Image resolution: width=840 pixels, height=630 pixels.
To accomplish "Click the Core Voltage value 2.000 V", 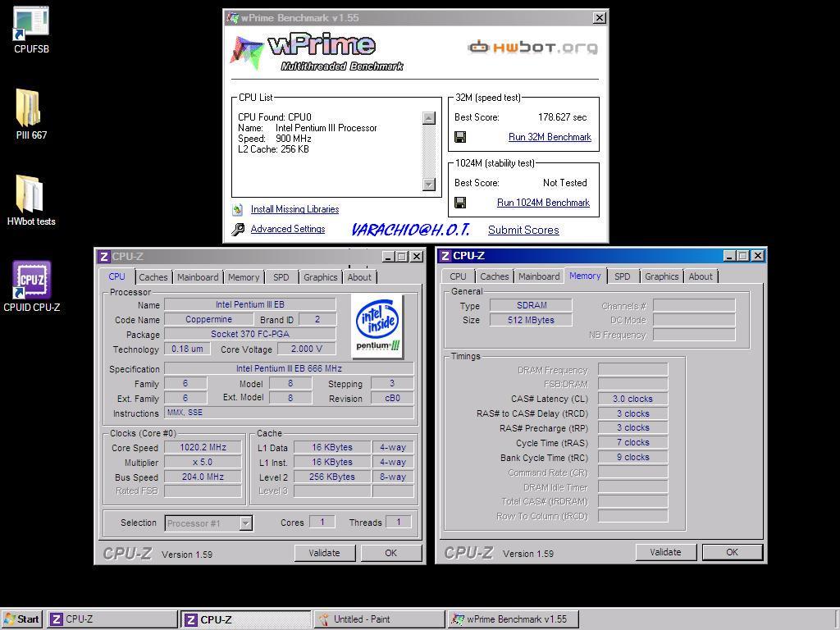I will (307, 349).
